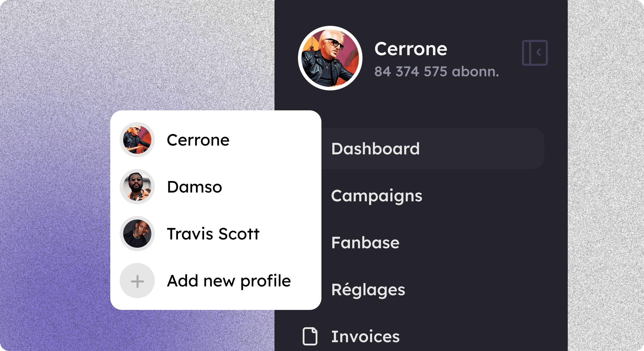Open the Invoices text link in the sidebar
The width and height of the screenshot is (644, 351).
(365, 337)
